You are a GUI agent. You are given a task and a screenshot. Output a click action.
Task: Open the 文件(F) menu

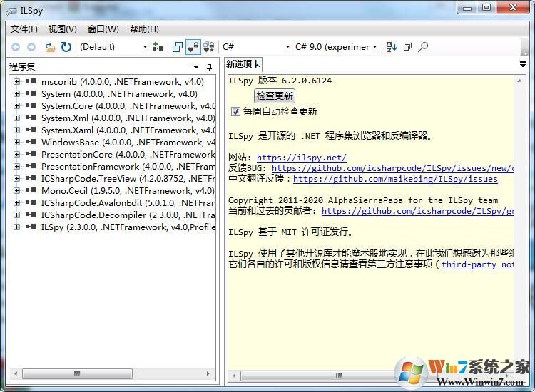(24, 29)
